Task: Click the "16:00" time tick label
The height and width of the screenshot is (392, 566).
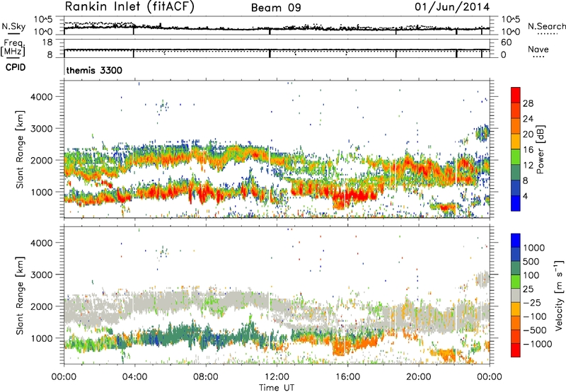Action: (347, 377)
